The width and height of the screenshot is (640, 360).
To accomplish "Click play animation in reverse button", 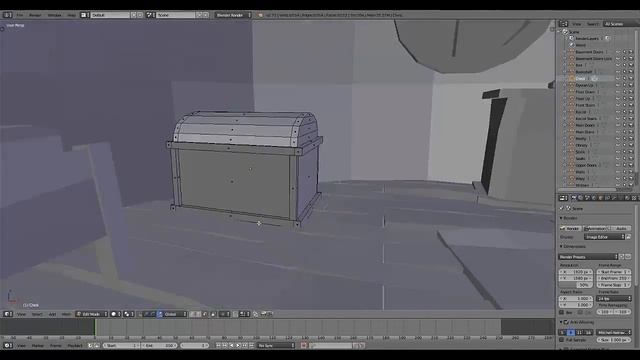I will coord(232,346).
